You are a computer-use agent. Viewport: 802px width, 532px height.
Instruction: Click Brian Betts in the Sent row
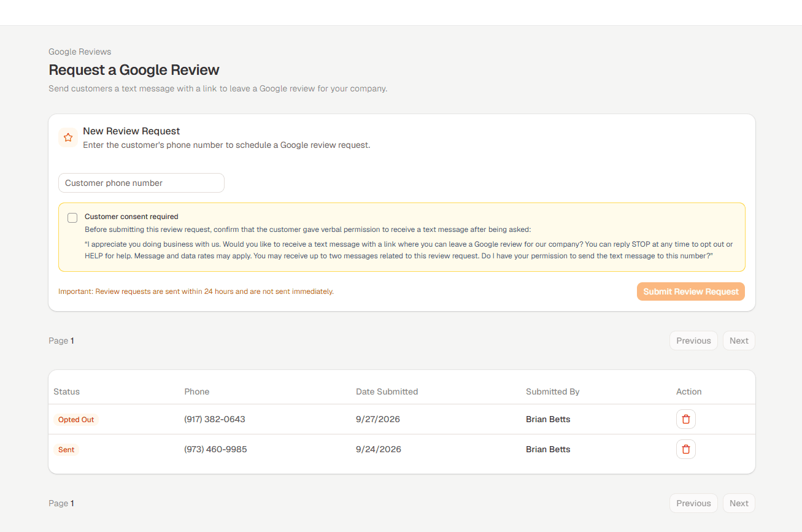[548, 450]
